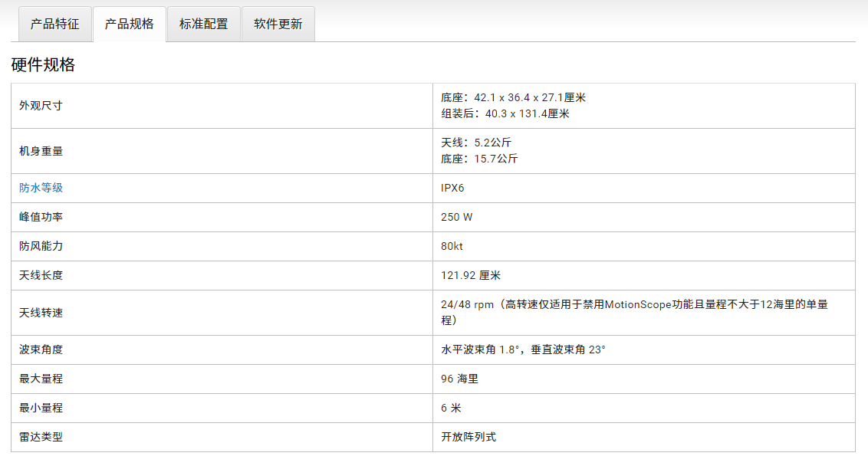Screen dimensions: 868x466
Task: Click the 防水等级 link
Action: (41, 188)
